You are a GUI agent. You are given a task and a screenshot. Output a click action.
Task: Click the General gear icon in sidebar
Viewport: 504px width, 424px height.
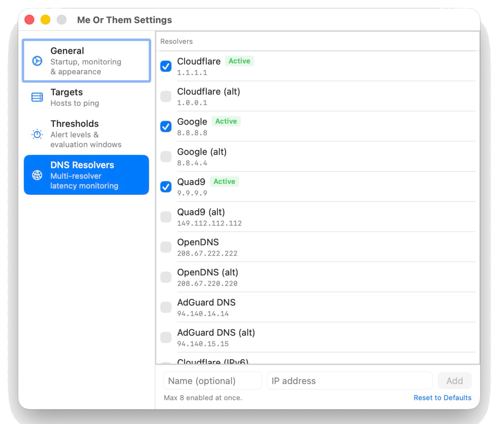37,61
